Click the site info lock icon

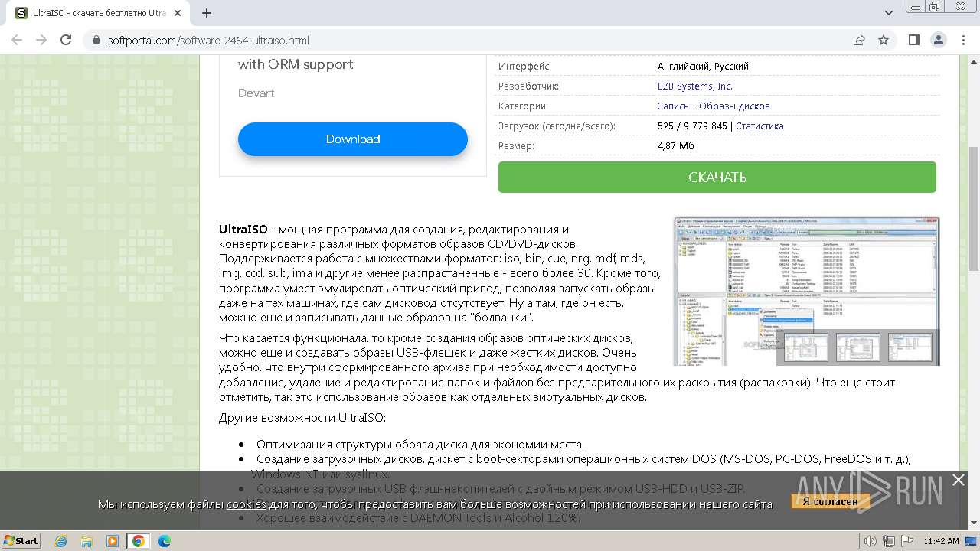point(96,40)
